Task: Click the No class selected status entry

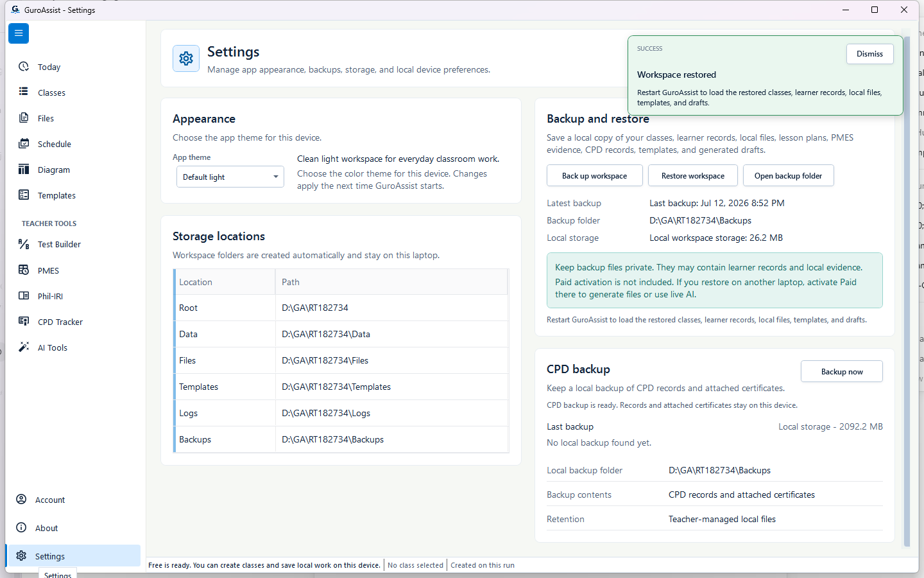Action: click(415, 565)
